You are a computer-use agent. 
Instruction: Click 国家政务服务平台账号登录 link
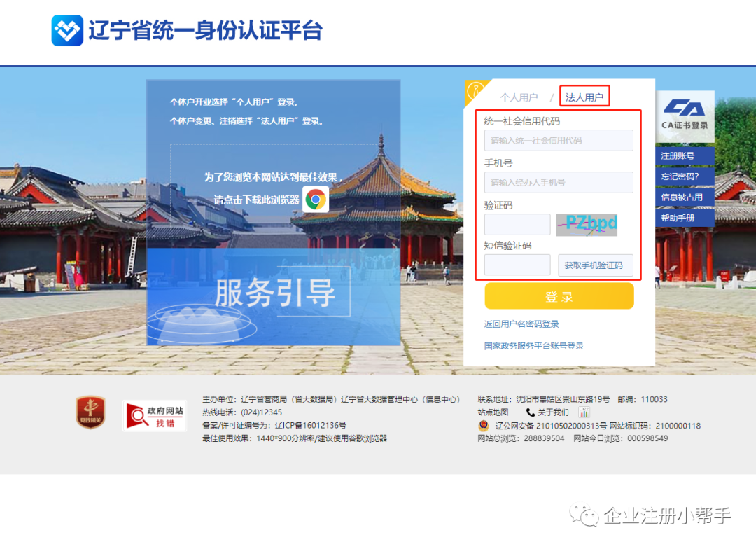(533, 346)
